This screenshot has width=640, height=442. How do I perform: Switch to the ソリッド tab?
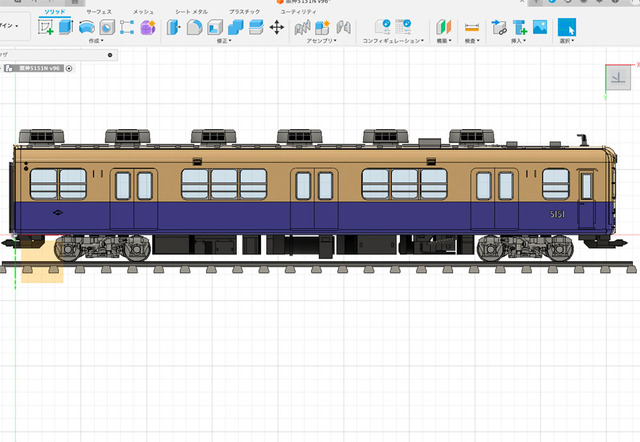pyautogui.click(x=55, y=12)
